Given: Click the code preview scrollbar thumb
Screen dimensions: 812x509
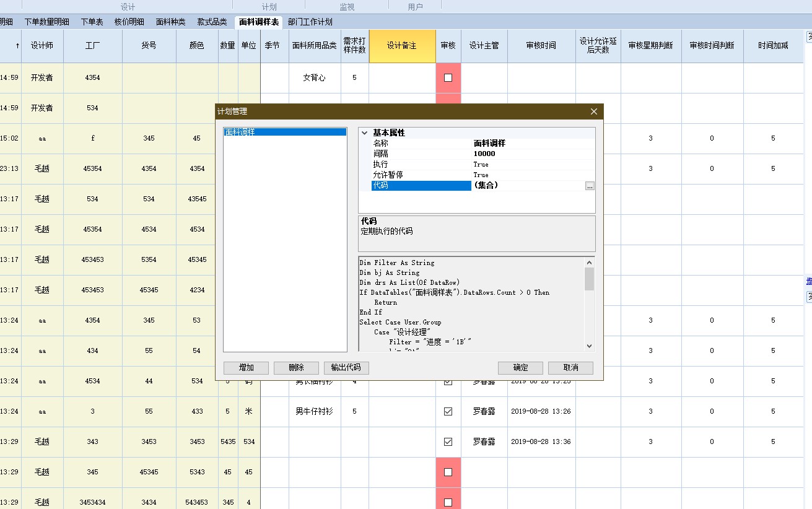Looking at the screenshot, I should point(589,279).
